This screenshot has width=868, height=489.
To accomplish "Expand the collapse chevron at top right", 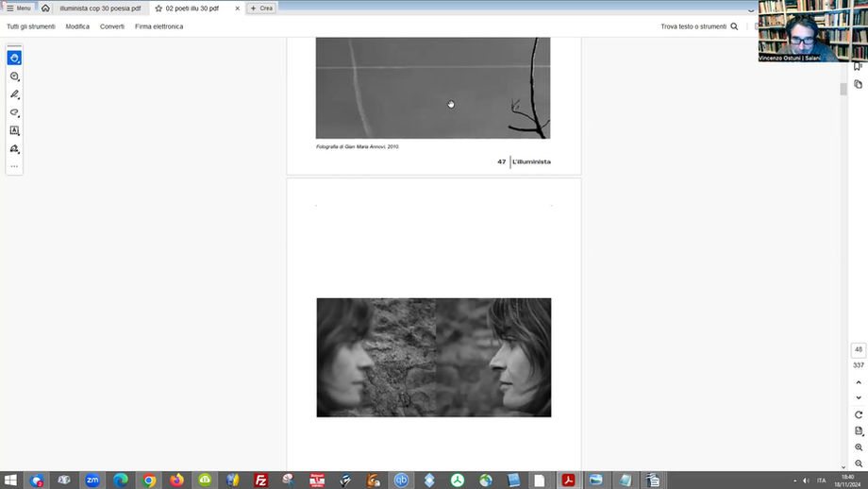I will 751,10.
